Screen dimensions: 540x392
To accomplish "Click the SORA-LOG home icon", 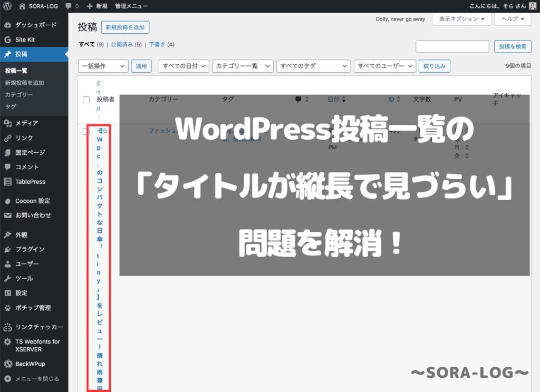I will [22, 6].
